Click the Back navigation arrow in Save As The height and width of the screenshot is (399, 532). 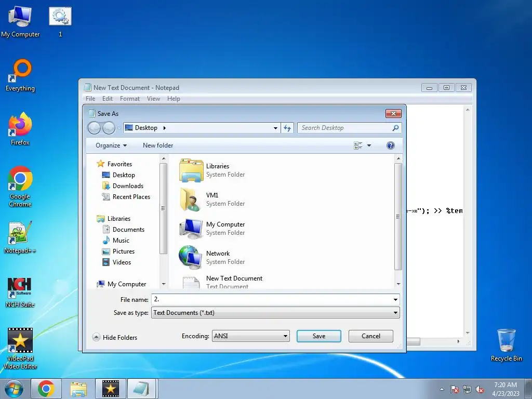click(94, 128)
